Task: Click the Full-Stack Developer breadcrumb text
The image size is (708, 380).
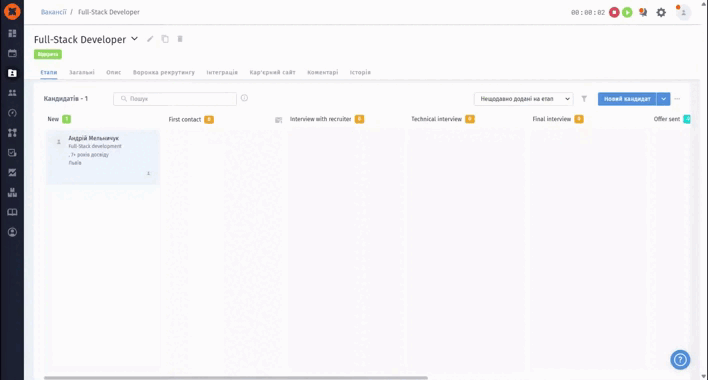Action: [109, 12]
